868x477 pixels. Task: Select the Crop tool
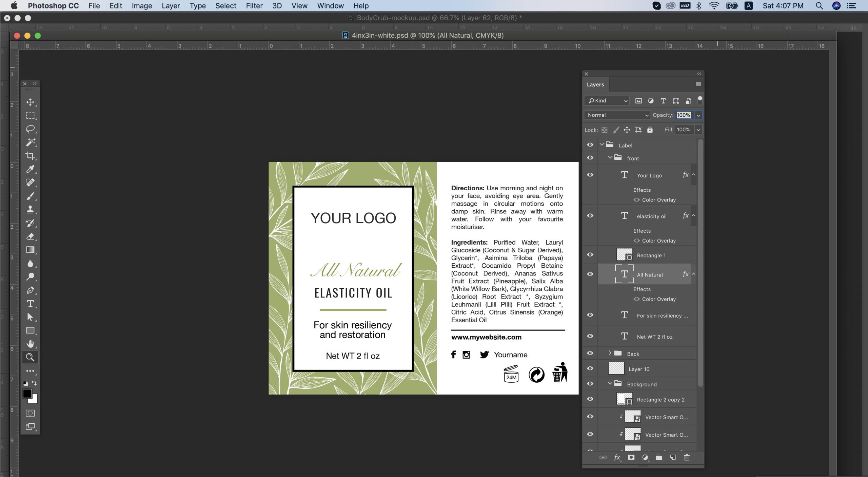[30, 156]
